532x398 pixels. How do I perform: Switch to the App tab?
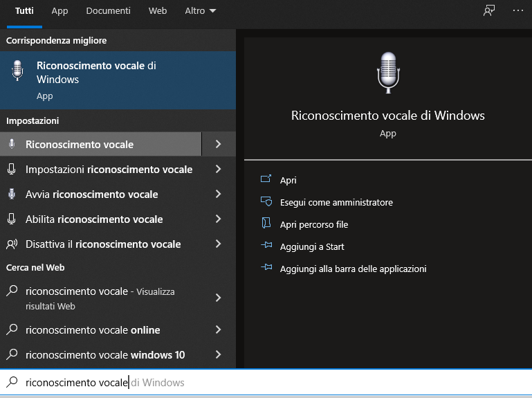59,11
